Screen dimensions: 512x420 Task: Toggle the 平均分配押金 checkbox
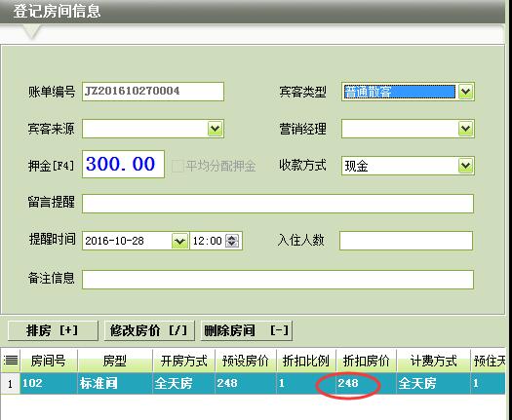pyautogui.click(x=177, y=166)
